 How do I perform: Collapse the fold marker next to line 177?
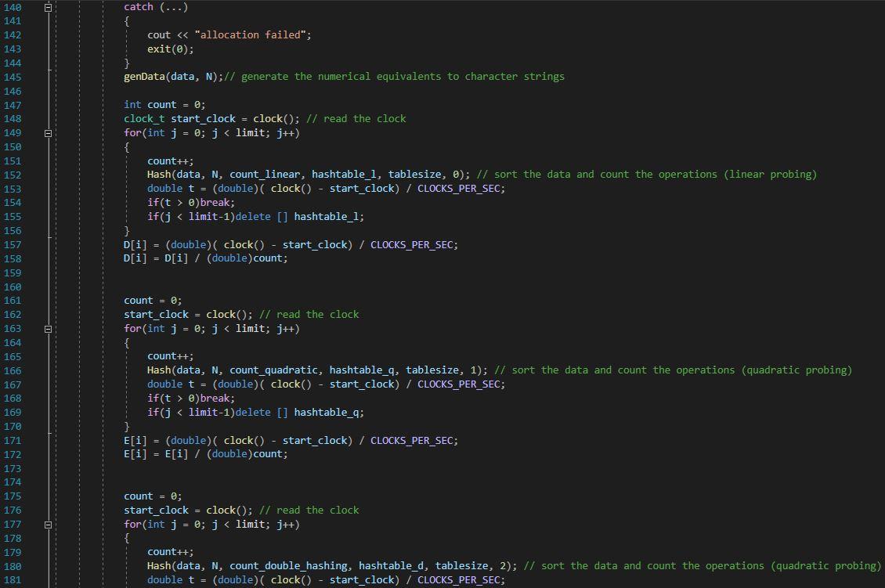tap(47, 524)
